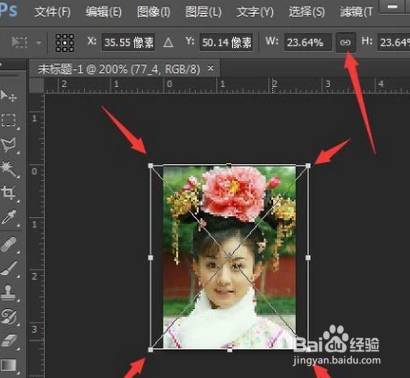Toggle relative positioning triangle icon

[x=168, y=43]
